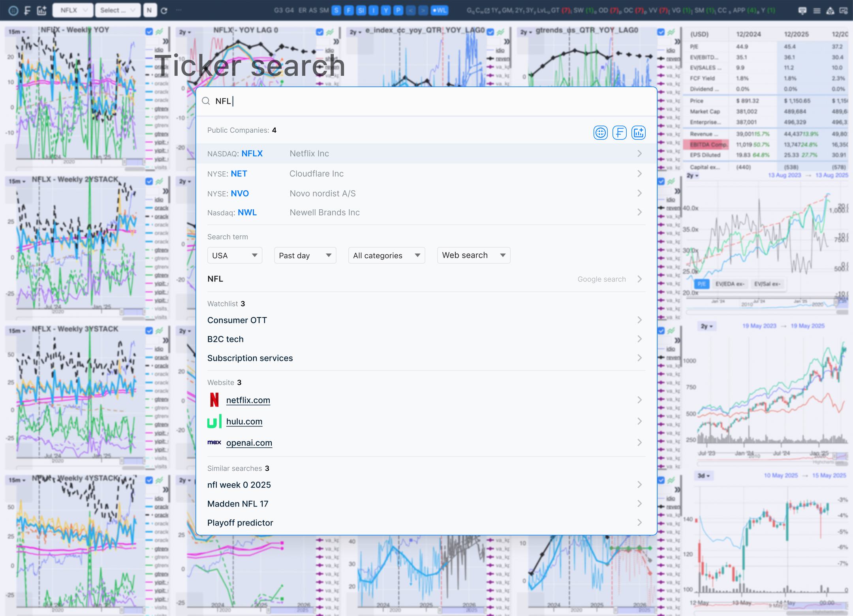The height and width of the screenshot is (616, 853).
Task: Toggle checkbox on NFLX Weekly YOY chart
Action: click(x=149, y=32)
